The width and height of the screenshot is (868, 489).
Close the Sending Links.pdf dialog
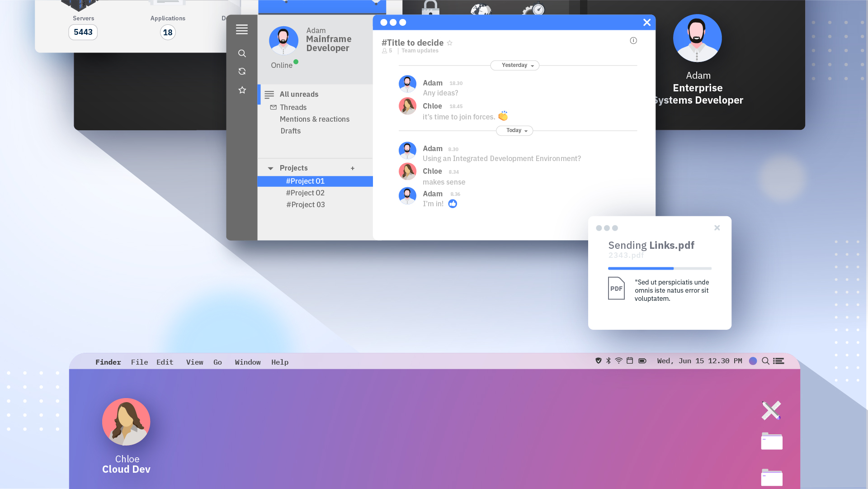(x=717, y=228)
